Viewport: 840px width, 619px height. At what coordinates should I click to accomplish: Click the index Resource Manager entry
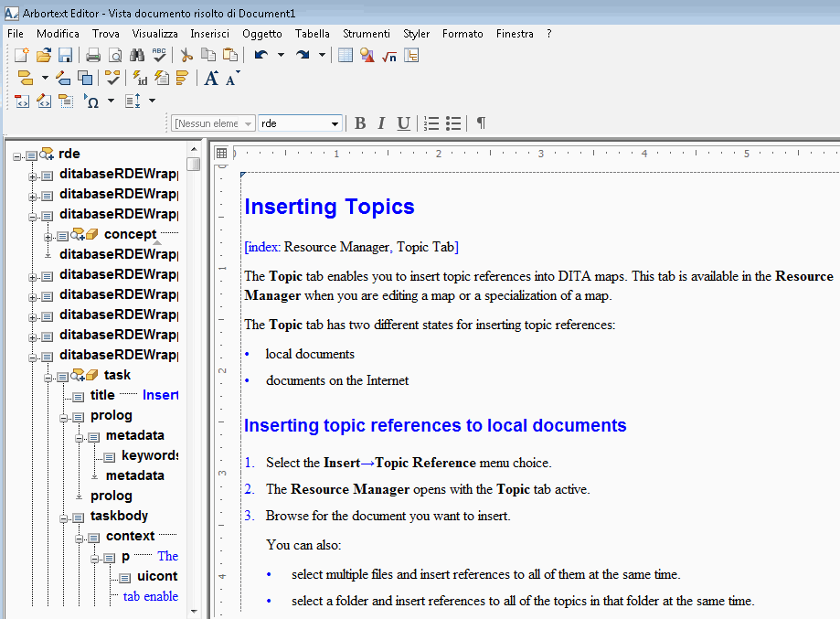[x=351, y=247]
